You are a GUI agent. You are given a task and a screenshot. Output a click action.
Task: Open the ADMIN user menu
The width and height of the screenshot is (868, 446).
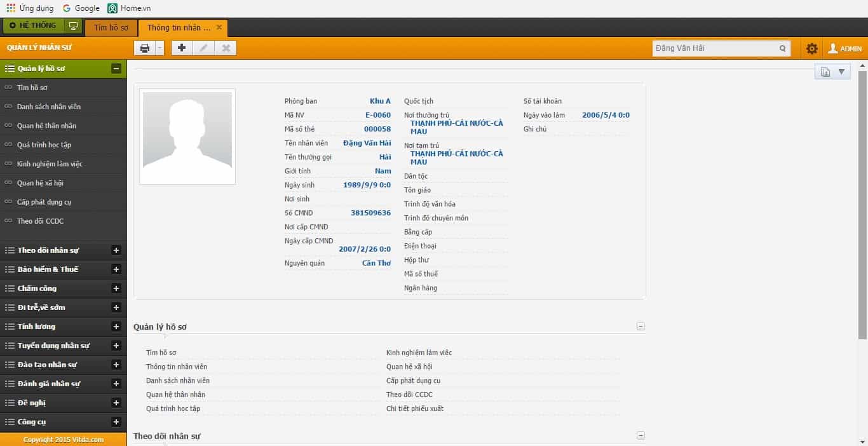click(844, 48)
